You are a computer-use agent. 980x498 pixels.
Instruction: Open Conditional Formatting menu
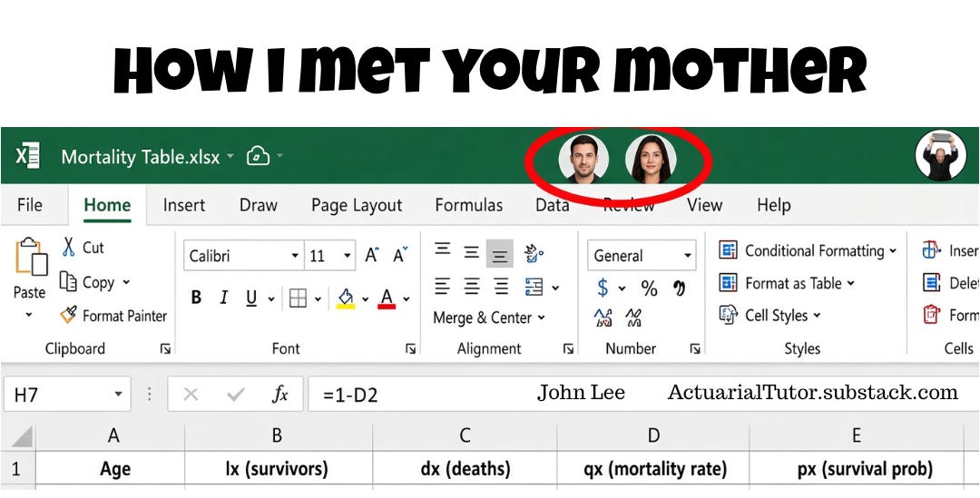point(808,250)
